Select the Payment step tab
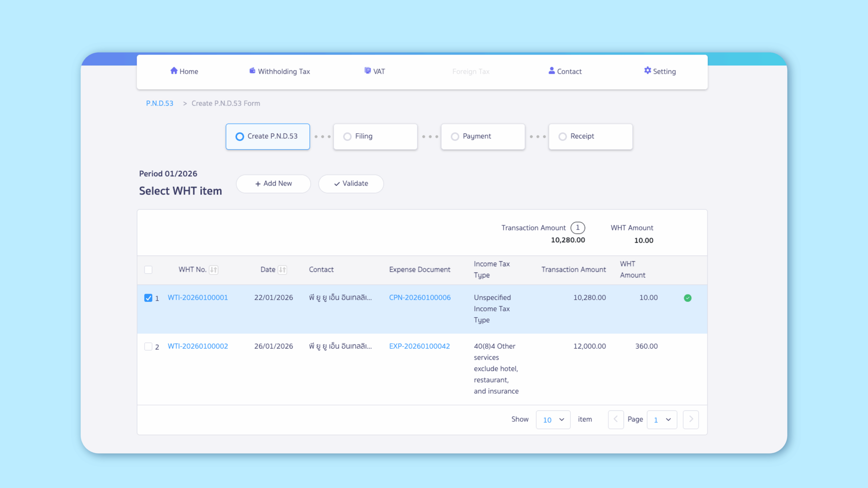Screen dimensions: 868x488 click(483, 136)
